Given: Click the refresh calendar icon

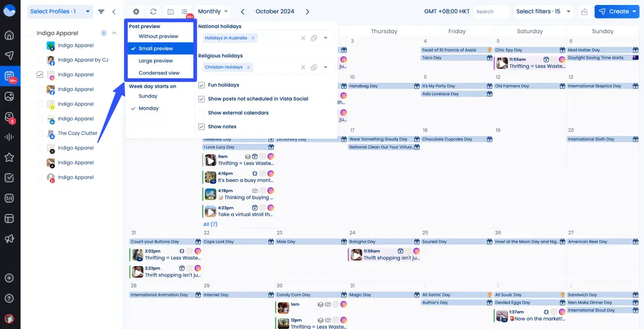Looking at the screenshot, I should click(x=153, y=12).
